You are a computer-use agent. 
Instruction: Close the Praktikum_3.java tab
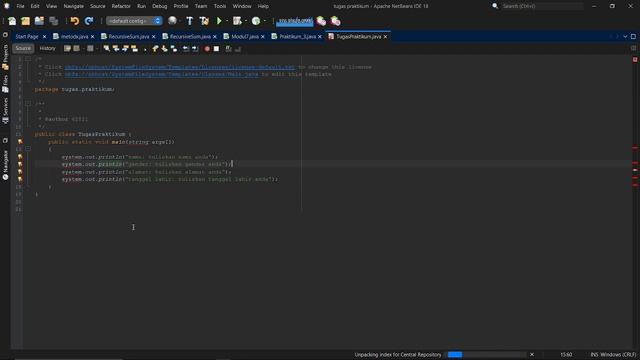pos(320,37)
